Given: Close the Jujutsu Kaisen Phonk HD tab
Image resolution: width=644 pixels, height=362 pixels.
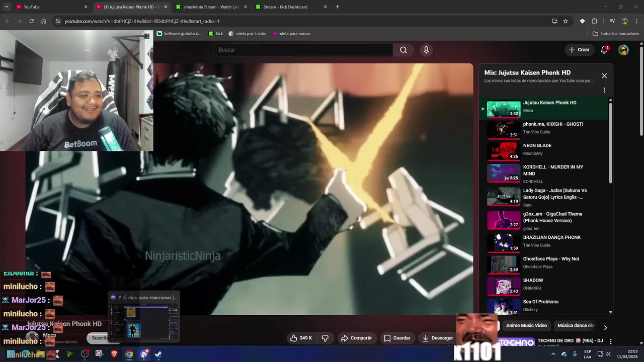Looking at the screenshot, I should coord(166,7).
